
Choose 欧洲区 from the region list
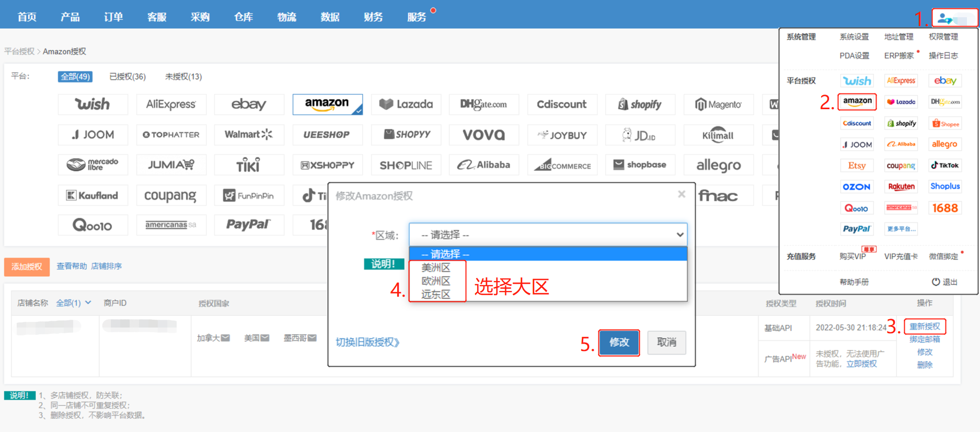point(436,281)
